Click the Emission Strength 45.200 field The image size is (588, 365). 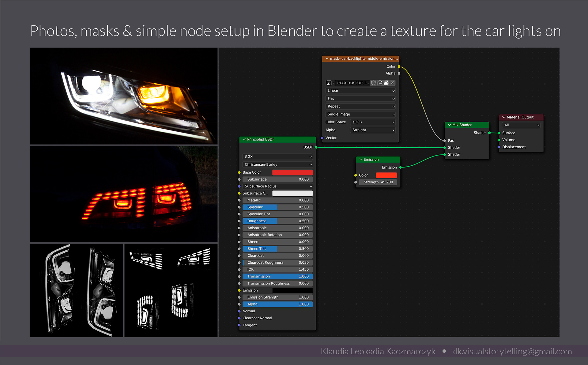[x=378, y=182]
